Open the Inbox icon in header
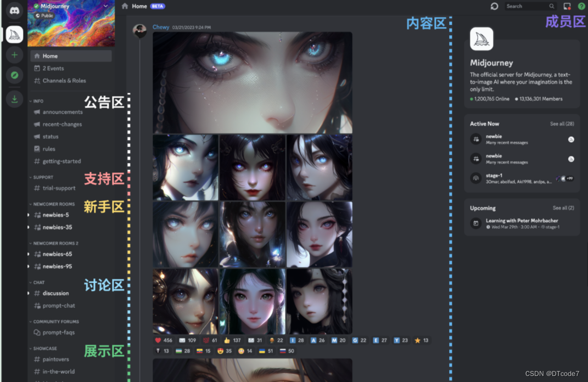The width and height of the screenshot is (588, 382). [567, 6]
